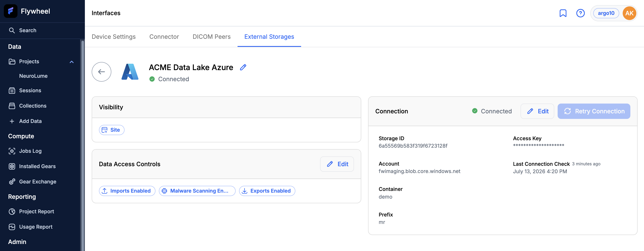Click the bookmark icon in header
This screenshot has height=251, width=644.
point(563,13)
